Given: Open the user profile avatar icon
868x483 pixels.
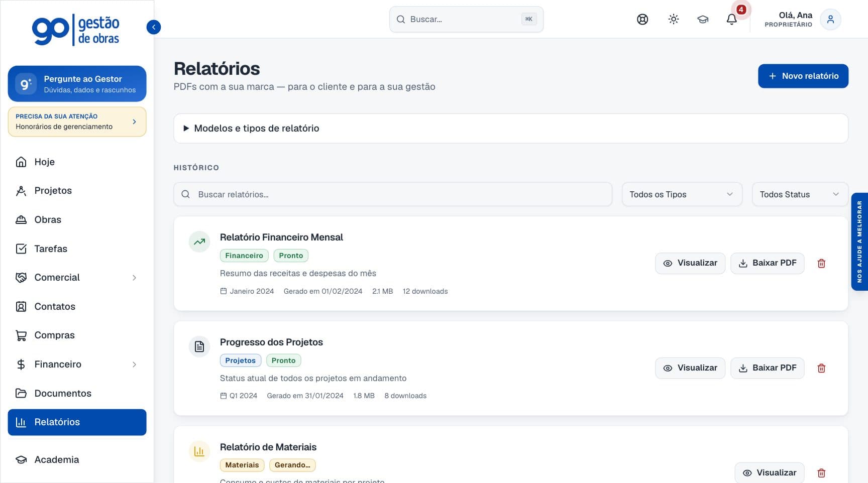Looking at the screenshot, I should (830, 20).
